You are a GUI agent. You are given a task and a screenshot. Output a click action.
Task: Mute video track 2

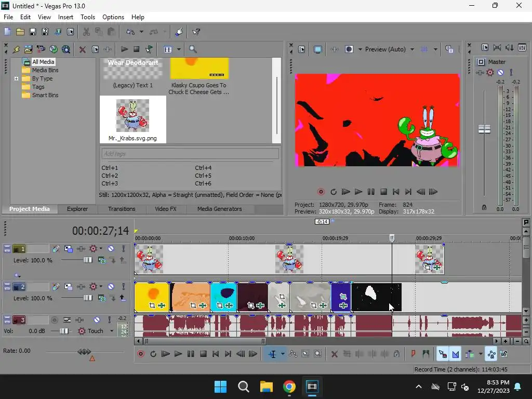click(x=111, y=287)
